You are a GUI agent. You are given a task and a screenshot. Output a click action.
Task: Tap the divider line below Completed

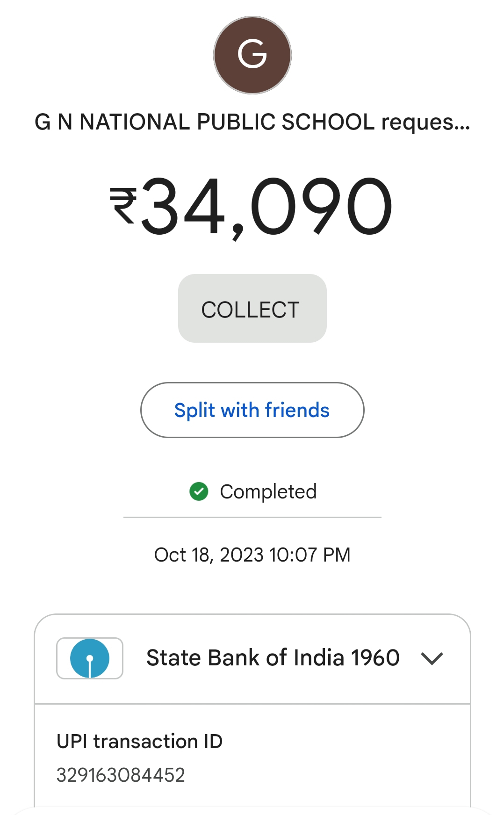tap(252, 517)
